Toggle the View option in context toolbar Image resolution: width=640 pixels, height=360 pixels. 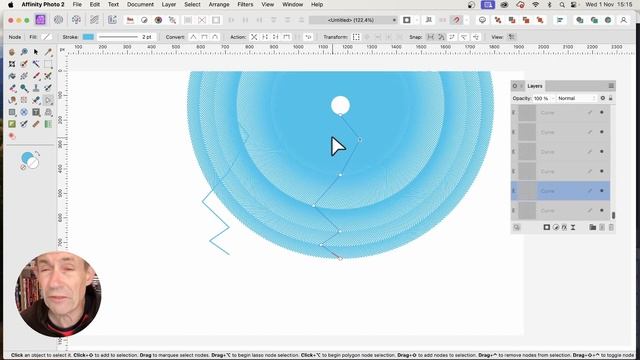(x=511, y=37)
